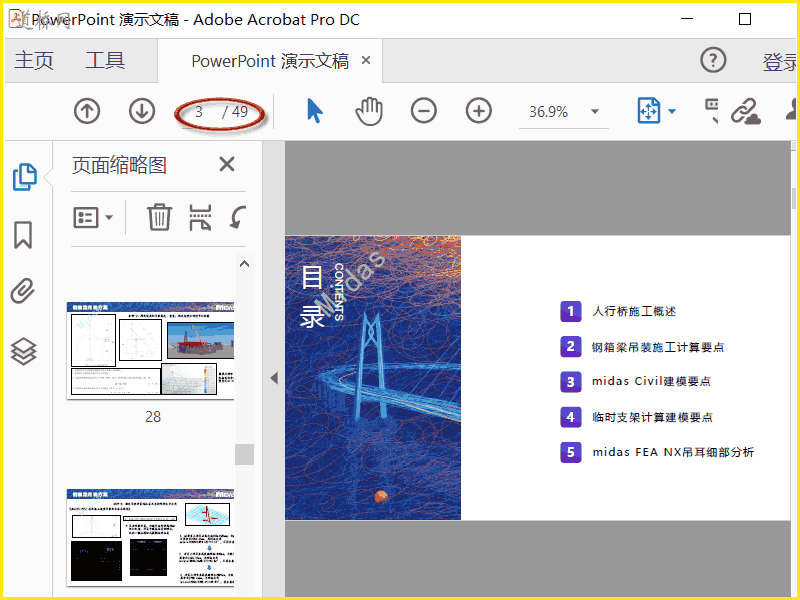
Task: Switch to the 主页 tab
Action: (34, 60)
